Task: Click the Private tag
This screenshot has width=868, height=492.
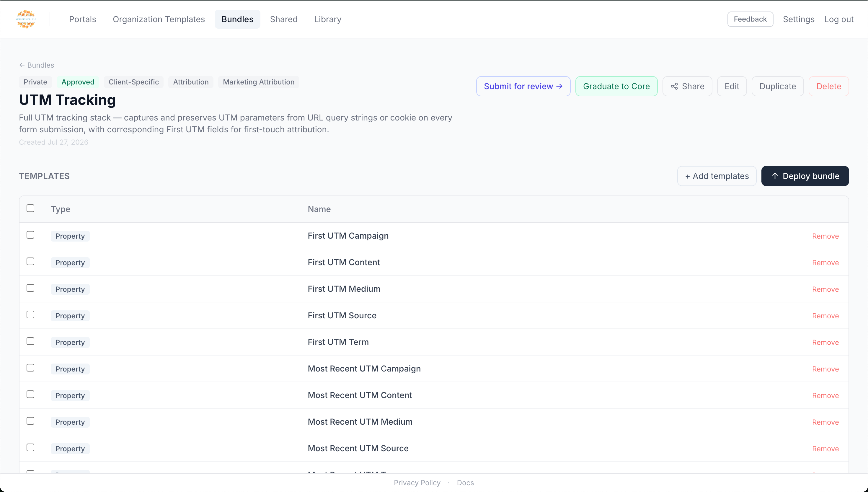Action: pos(35,82)
